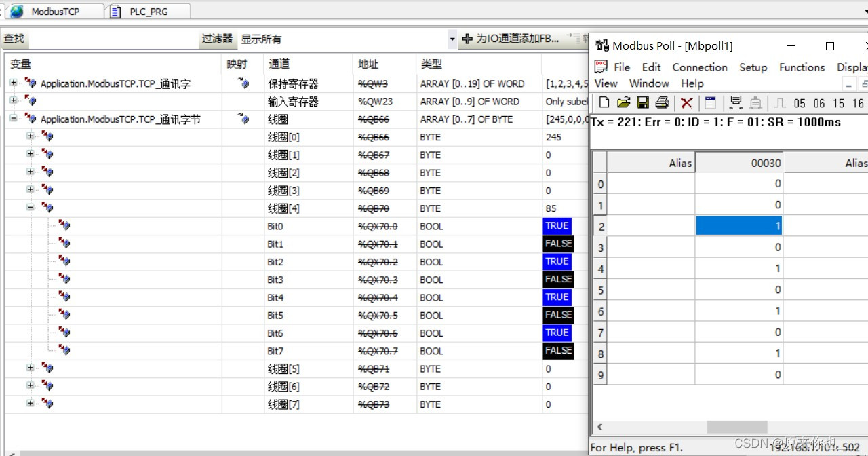868x456 pixels.
Task: Click the 查找 search input field
Action: 113,39
